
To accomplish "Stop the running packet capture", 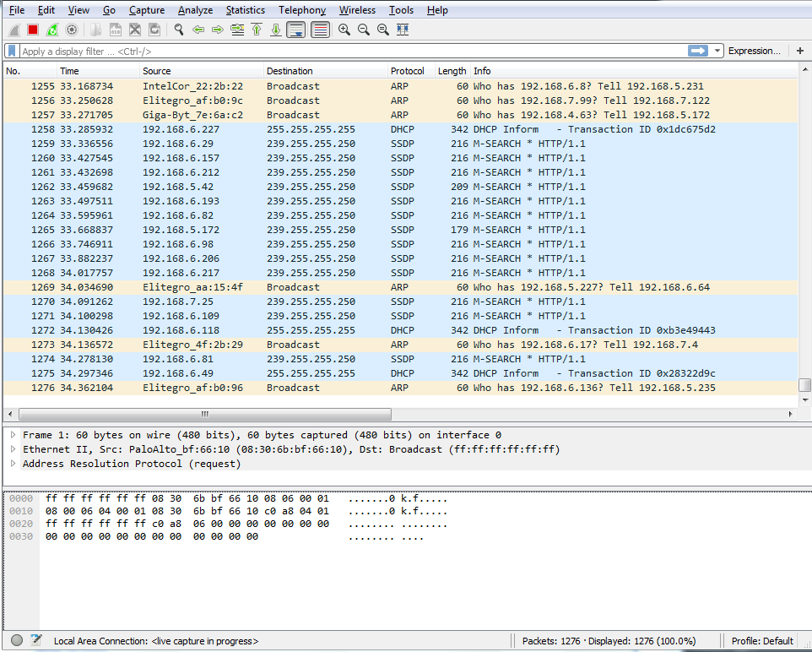I will pyautogui.click(x=33, y=30).
